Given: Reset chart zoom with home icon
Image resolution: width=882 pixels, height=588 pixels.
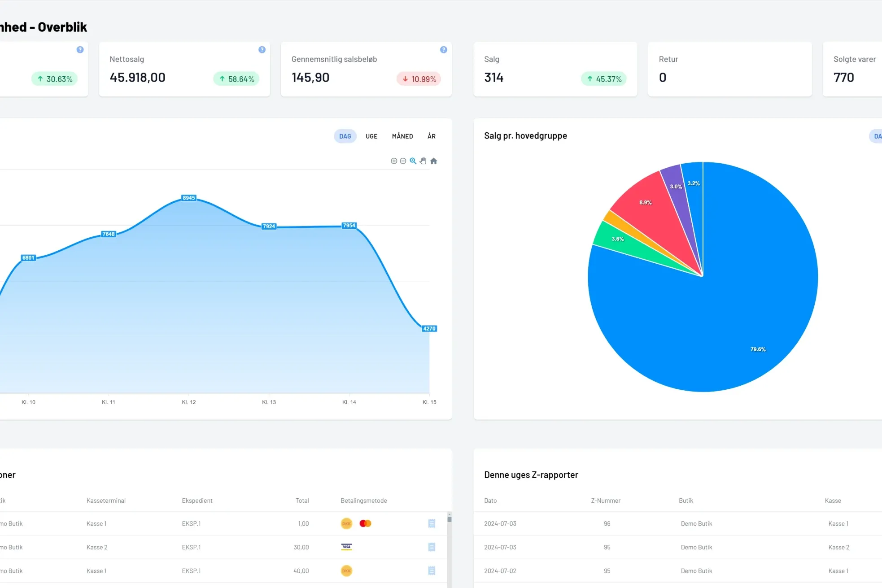Looking at the screenshot, I should pos(433,161).
